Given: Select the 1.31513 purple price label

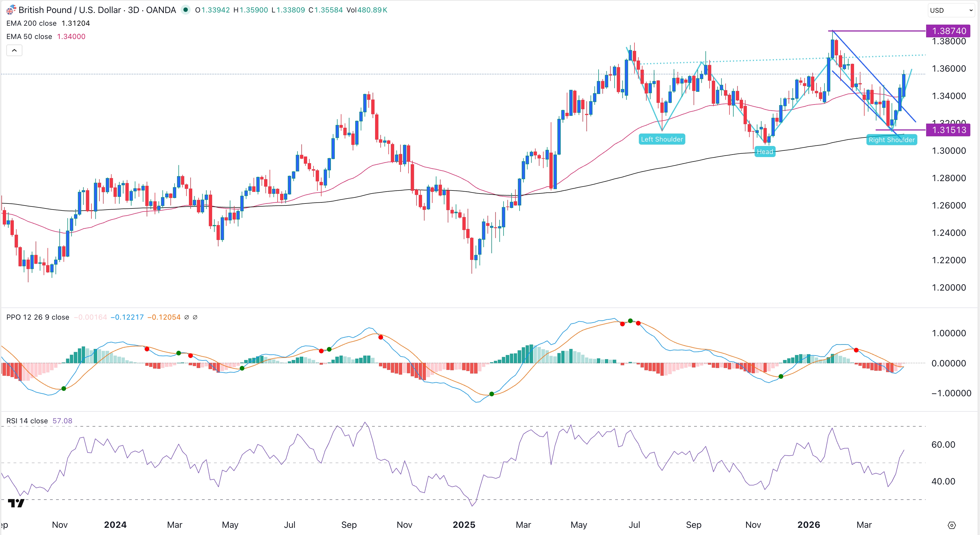Looking at the screenshot, I should (948, 130).
